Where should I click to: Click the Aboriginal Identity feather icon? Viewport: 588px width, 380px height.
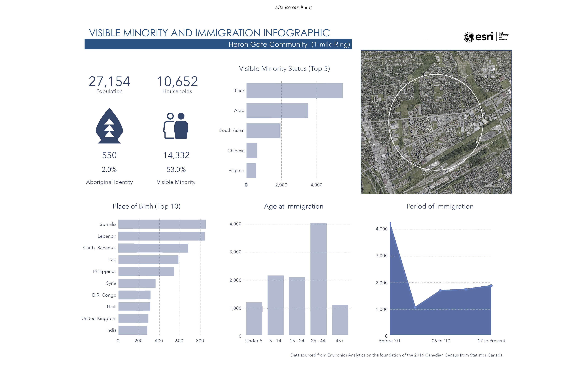pyautogui.click(x=109, y=126)
